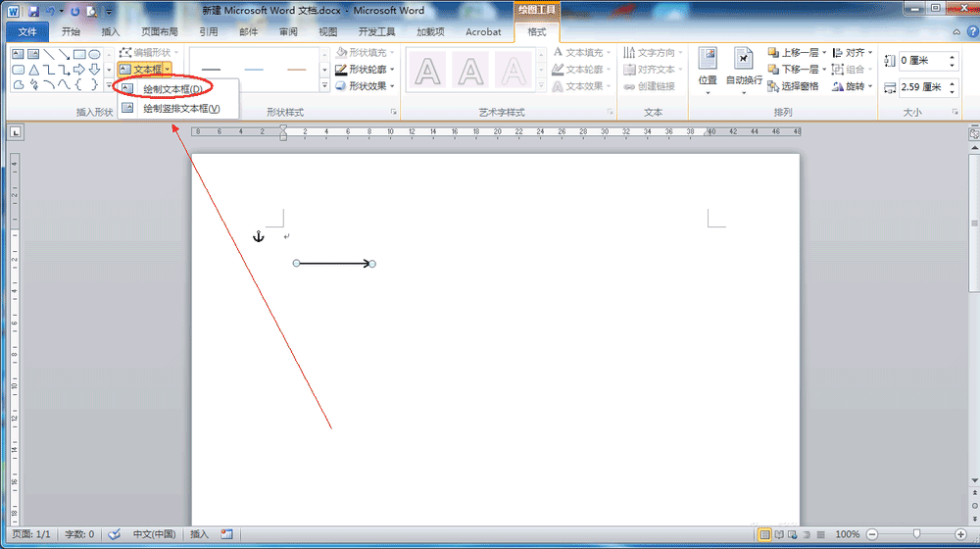Expand 形状轮廓 shape outline dropdown
Image resolution: width=980 pixels, height=549 pixels.
[x=392, y=70]
